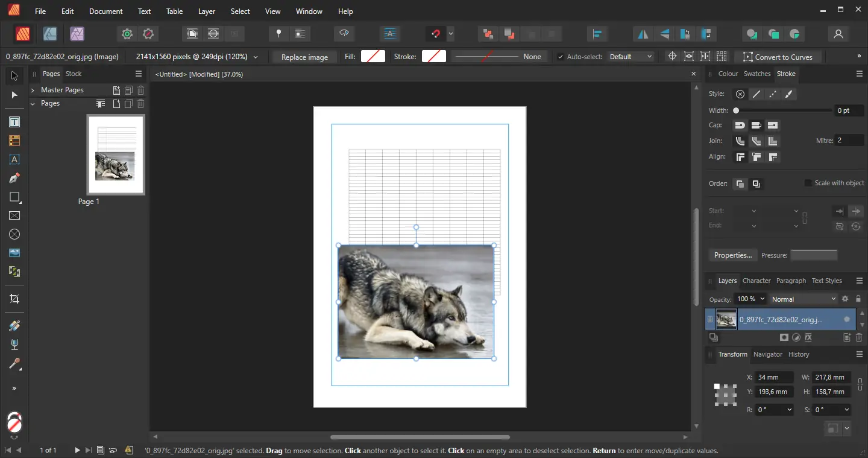Select the Pen tool
This screenshot has height=458, width=868.
pyautogui.click(x=14, y=178)
